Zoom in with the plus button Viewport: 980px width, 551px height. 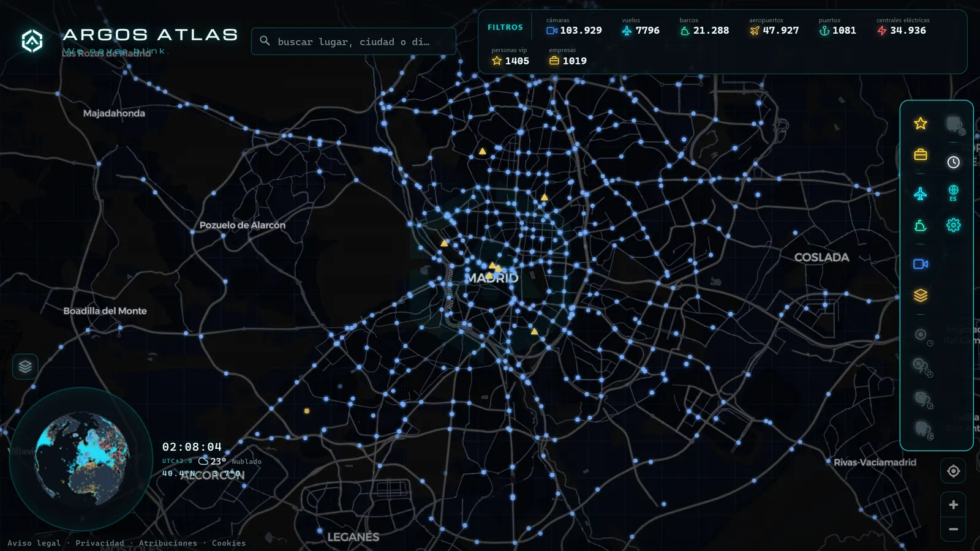[x=954, y=505]
